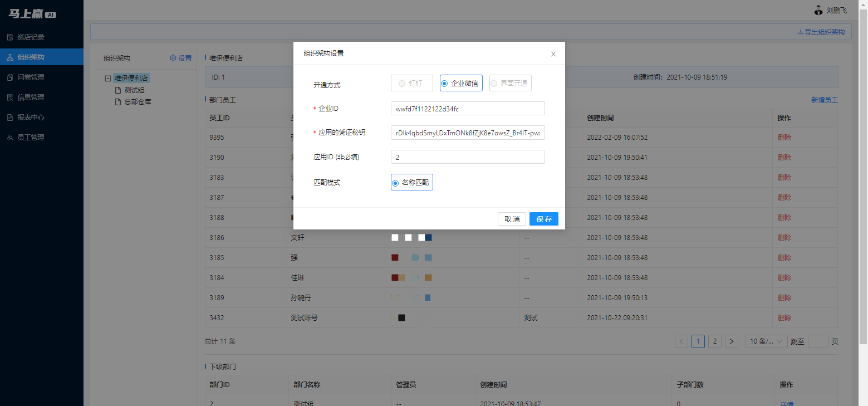Click the 取消 button

[x=512, y=219]
